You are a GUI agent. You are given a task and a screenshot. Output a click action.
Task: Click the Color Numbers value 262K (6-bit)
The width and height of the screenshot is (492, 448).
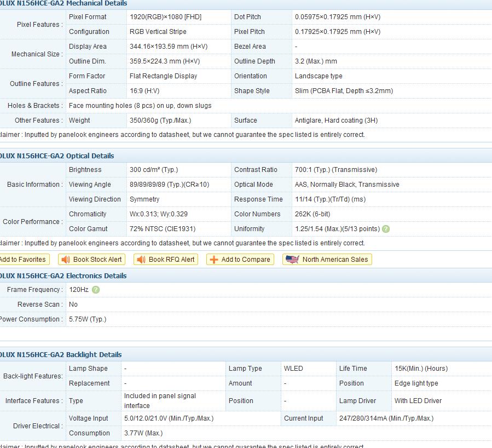click(312, 214)
